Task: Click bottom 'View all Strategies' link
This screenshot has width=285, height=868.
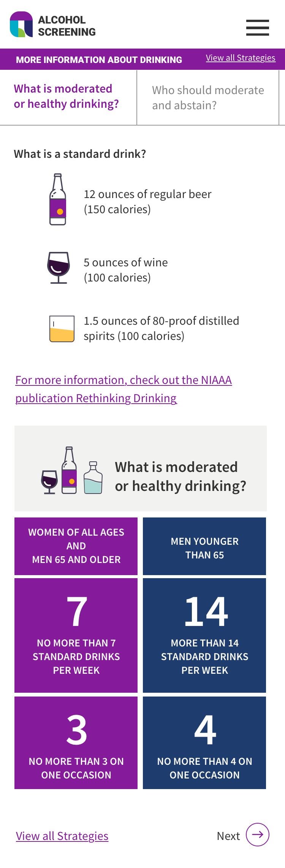Action: (x=62, y=836)
